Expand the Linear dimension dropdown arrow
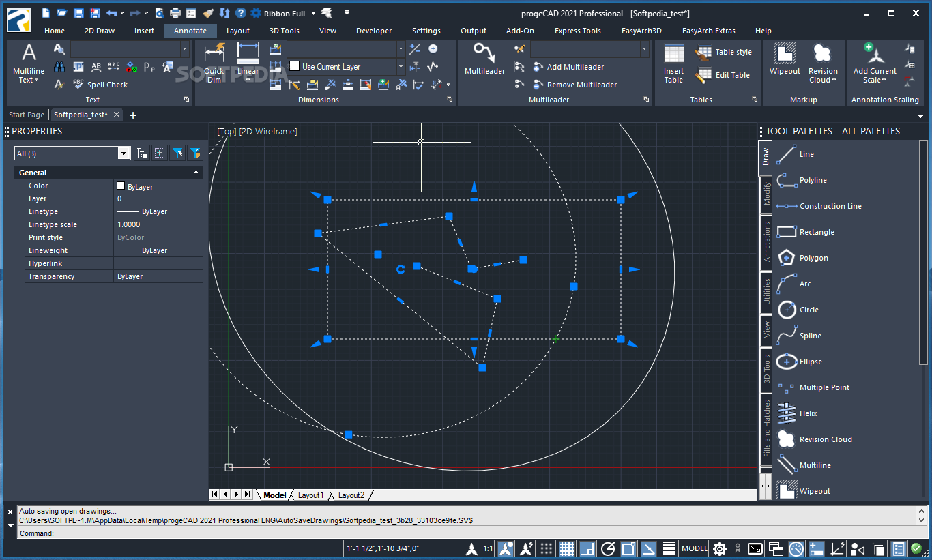Image resolution: width=932 pixels, height=560 pixels. coord(248,80)
